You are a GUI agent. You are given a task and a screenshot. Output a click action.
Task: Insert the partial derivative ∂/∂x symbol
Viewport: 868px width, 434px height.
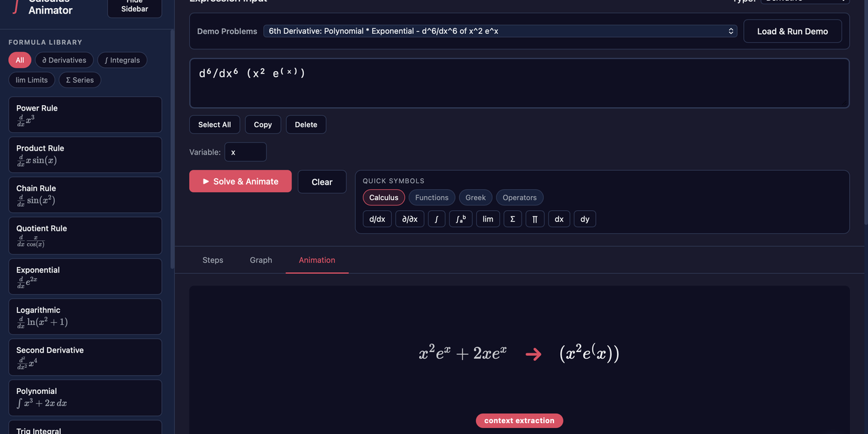(410, 219)
